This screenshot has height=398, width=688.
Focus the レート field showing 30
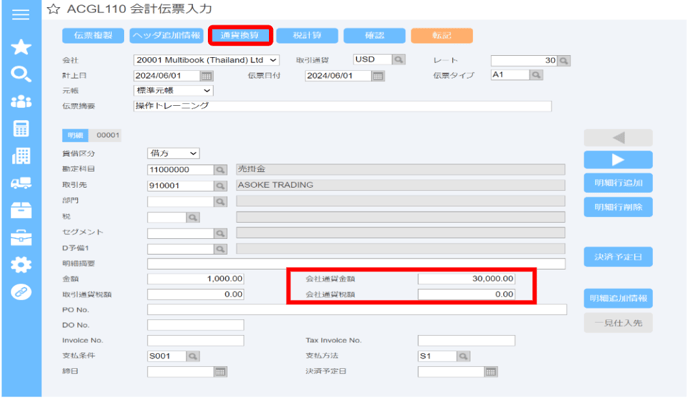524,61
